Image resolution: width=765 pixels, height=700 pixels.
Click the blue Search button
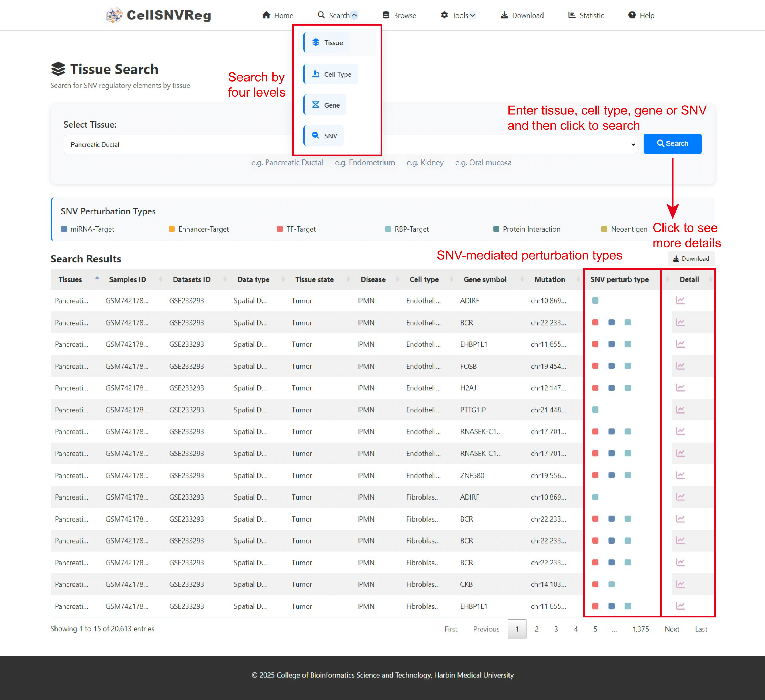(672, 144)
